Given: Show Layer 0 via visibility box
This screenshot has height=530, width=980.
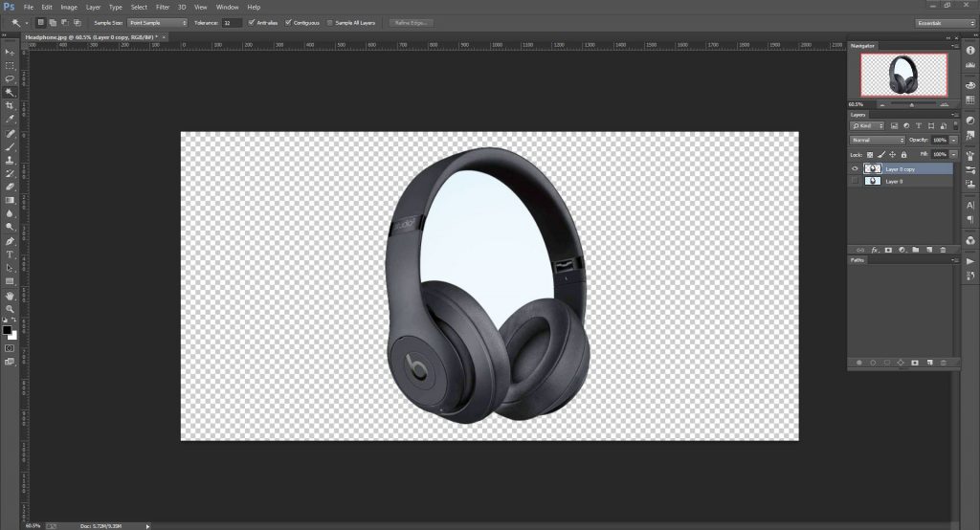Looking at the screenshot, I should tap(855, 181).
